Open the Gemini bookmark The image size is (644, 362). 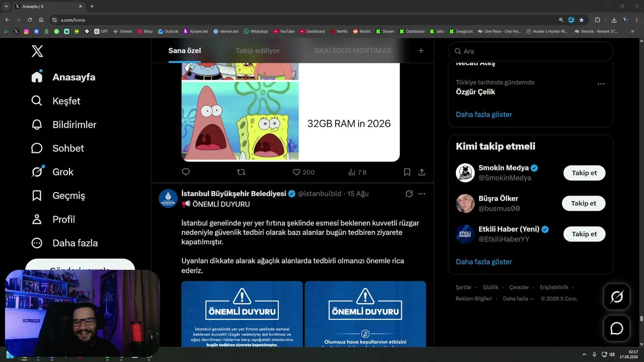(x=122, y=31)
